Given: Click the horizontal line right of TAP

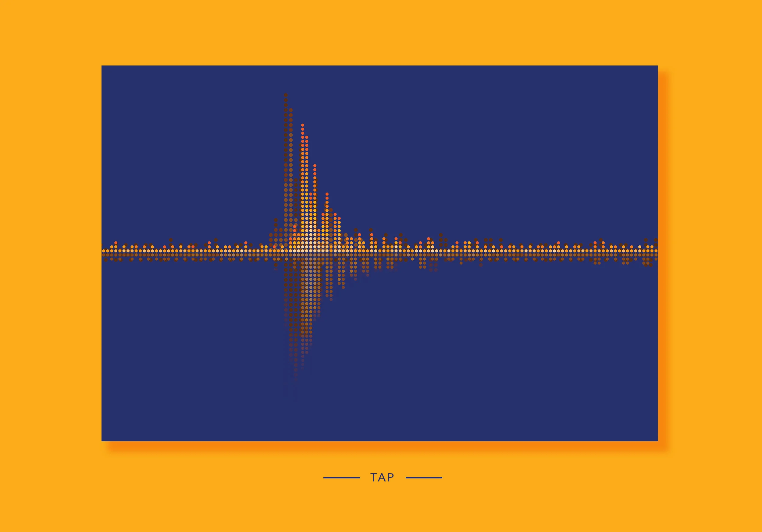Looking at the screenshot, I should (424, 477).
